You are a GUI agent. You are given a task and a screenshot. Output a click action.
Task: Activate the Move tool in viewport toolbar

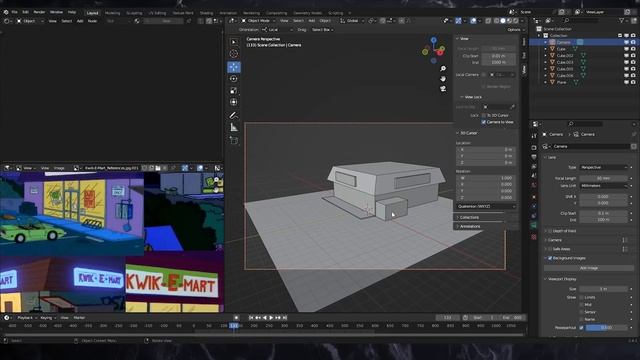(x=233, y=67)
